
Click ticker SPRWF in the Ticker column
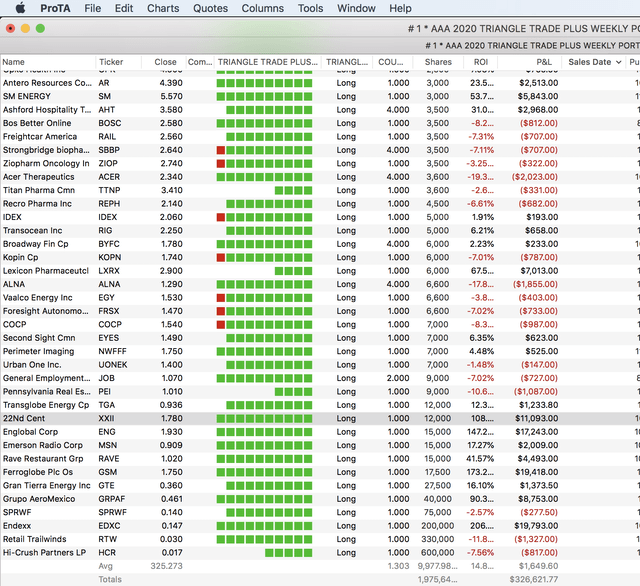112,513
